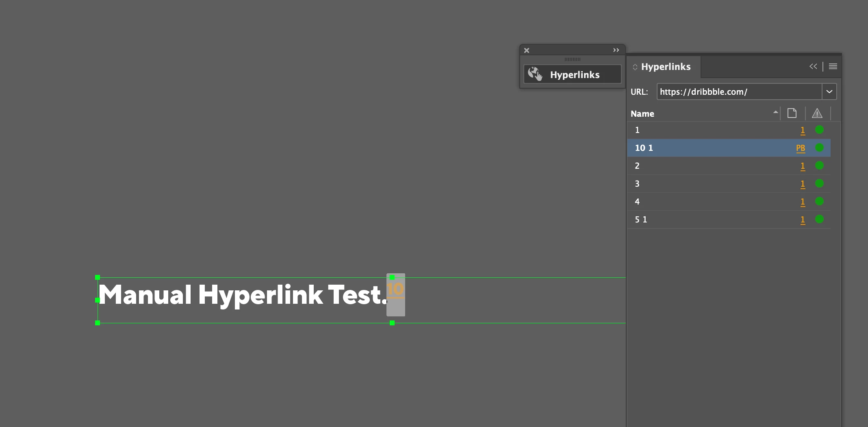Expand the collapsed dock with double arrows
This screenshot has height=427, width=868.
[616, 50]
